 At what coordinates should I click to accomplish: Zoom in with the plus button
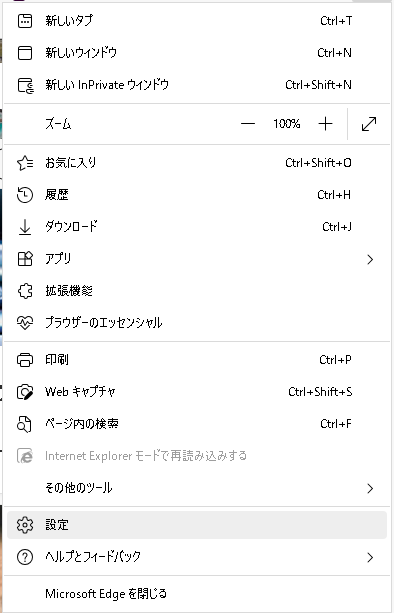tap(325, 124)
